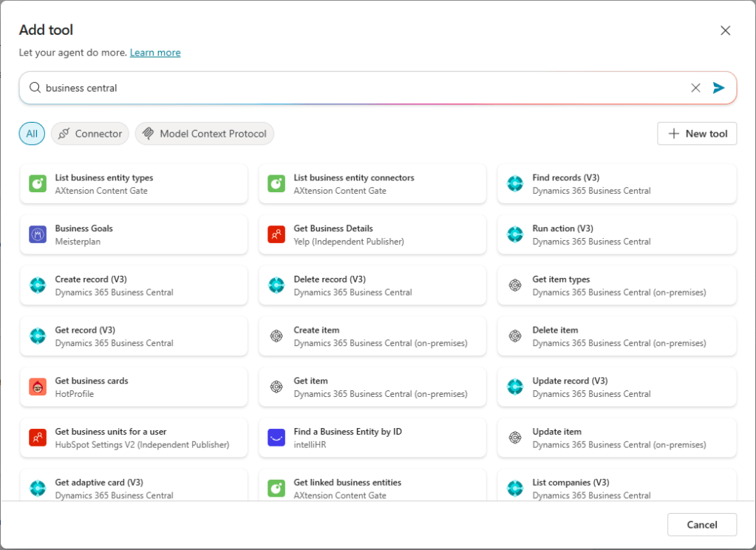Click the AXtension List business entity types icon
Image resolution: width=756 pixels, height=550 pixels.
coord(38,184)
